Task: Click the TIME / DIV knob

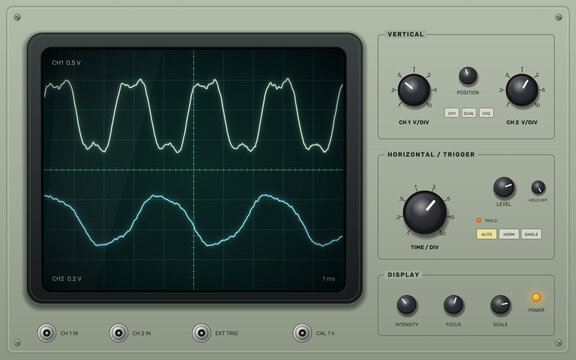Action: coord(425,212)
